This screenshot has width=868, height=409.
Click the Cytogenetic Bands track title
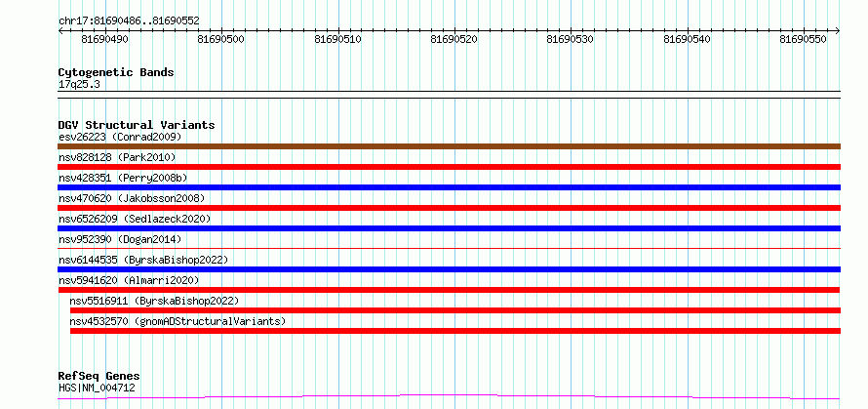(x=116, y=72)
